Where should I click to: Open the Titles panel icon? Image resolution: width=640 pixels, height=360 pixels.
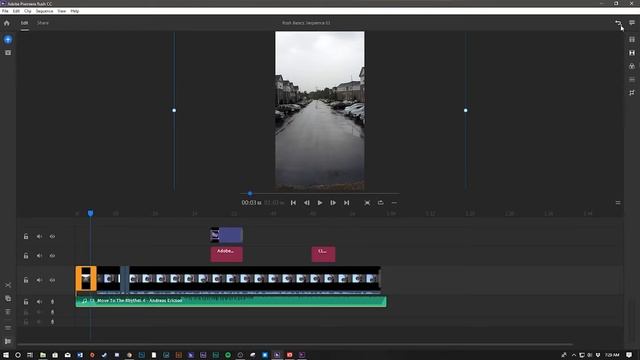tap(632, 40)
